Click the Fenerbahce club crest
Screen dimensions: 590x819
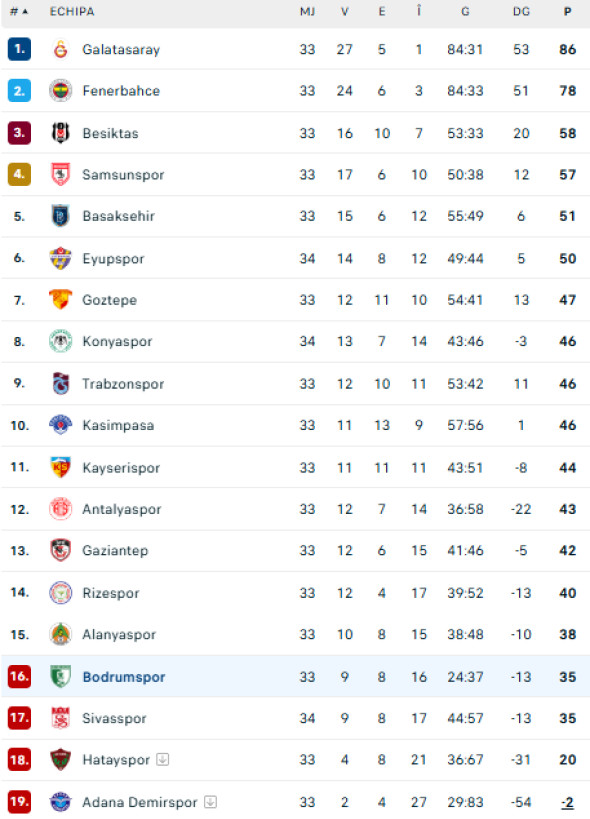(x=61, y=91)
